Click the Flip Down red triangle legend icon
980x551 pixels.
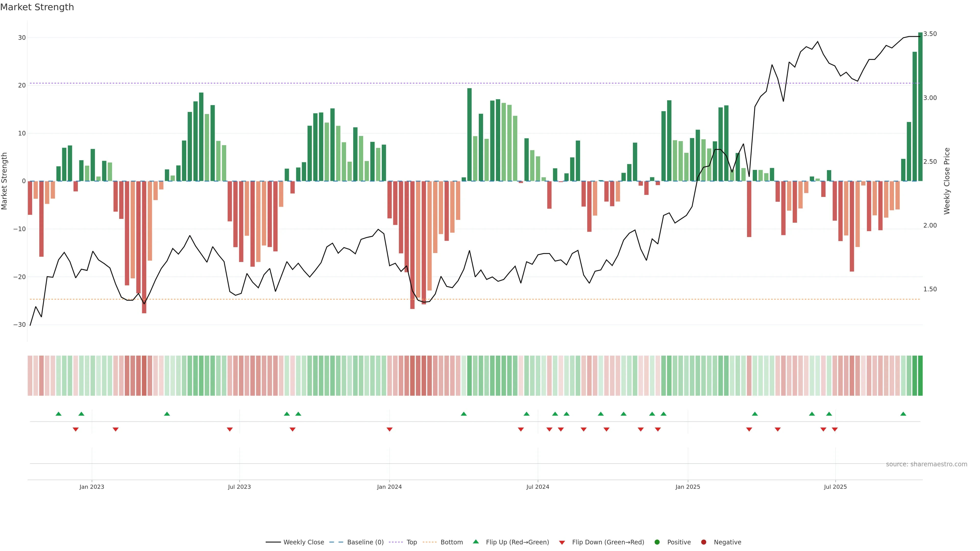[562, 542]
